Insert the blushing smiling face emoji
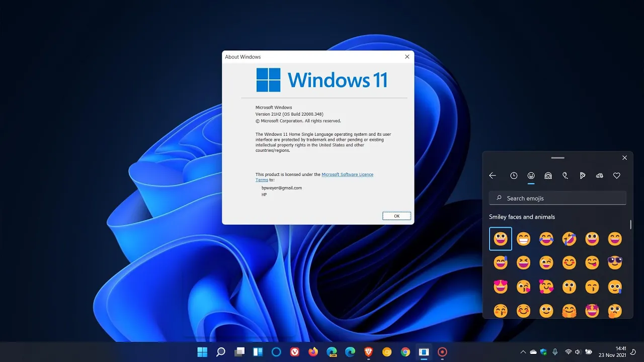The height and width of the screenshot is (362, 644). click(x=570, y=262)
